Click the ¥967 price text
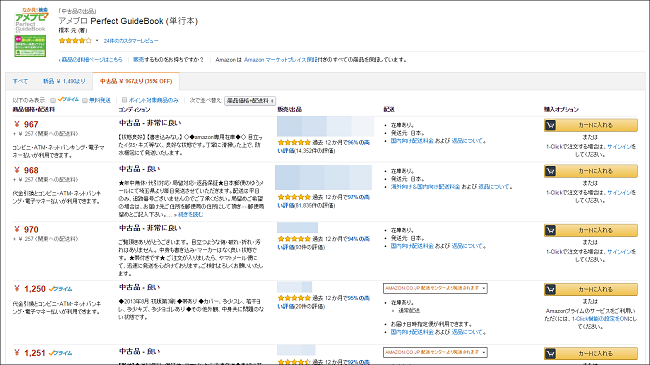The height and width of the screenshot is (365, 650). pos(26,124)
